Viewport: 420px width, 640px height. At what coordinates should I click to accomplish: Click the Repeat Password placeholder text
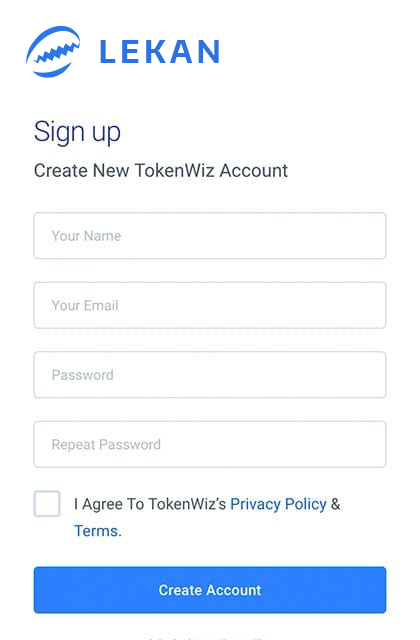point(106,444)
